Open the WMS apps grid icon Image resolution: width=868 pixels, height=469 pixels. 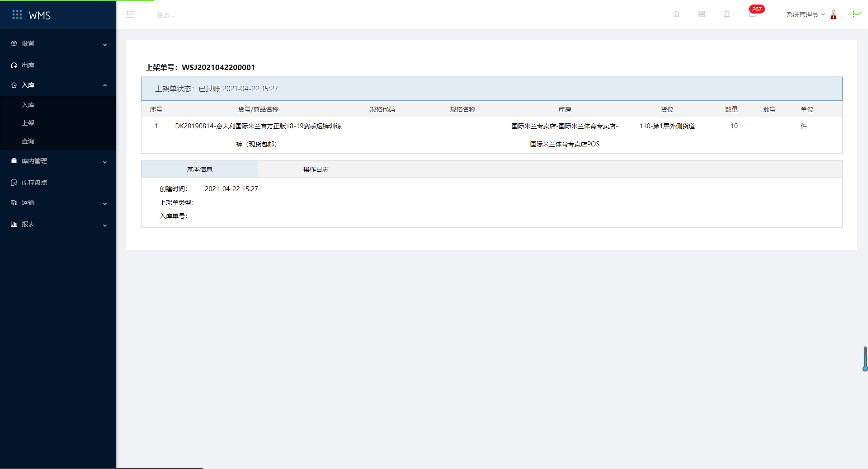tap(17, 15)
